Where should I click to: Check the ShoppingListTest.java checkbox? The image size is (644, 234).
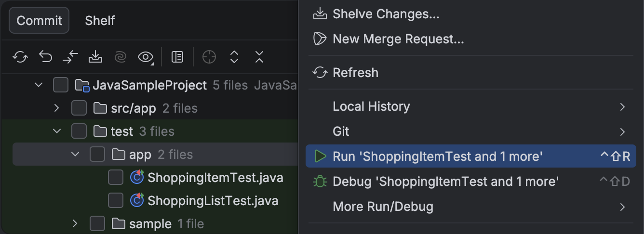[x=116, y=200]
